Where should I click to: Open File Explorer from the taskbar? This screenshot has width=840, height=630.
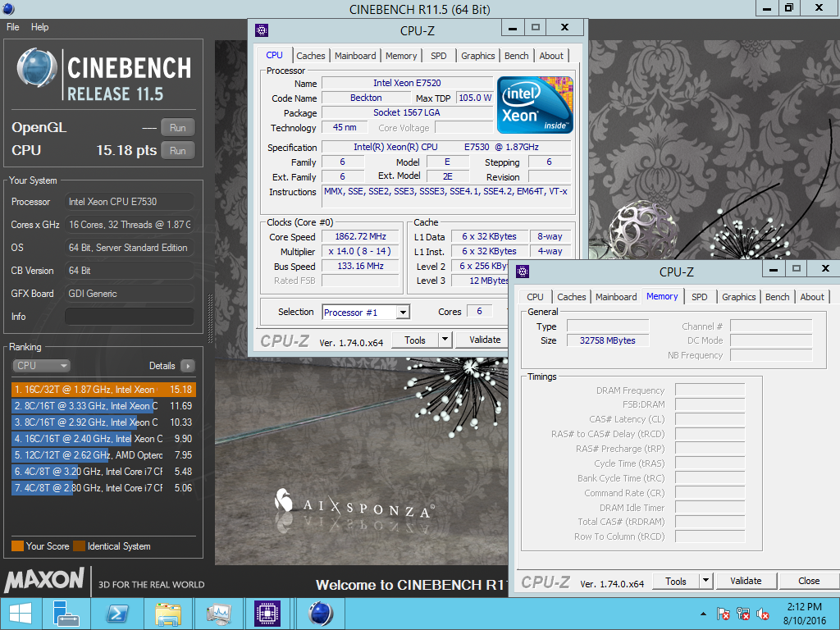(x=167, y=614)
